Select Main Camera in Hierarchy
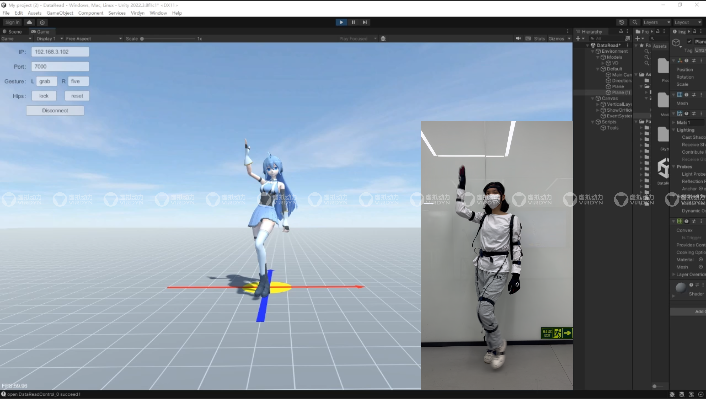Screen dimensions: 706x399 620,75
